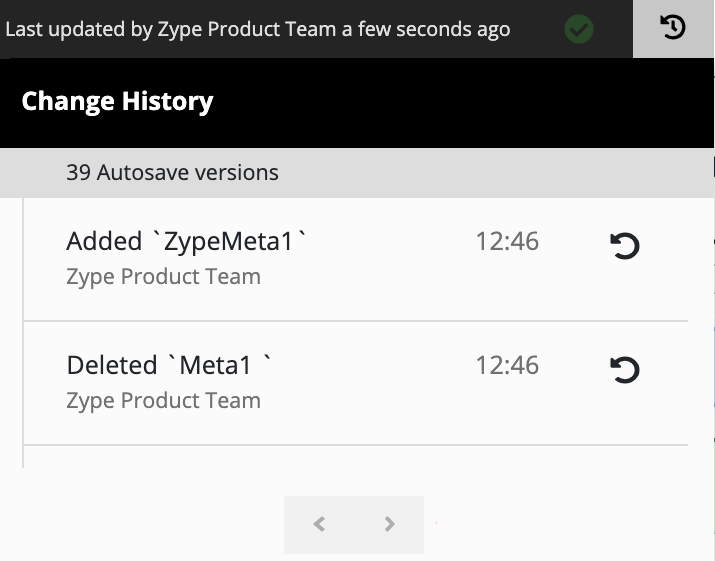Click Zype Product Team in top status bar
The width and height of the screenshot is (715, 561).
coord(247,29)
